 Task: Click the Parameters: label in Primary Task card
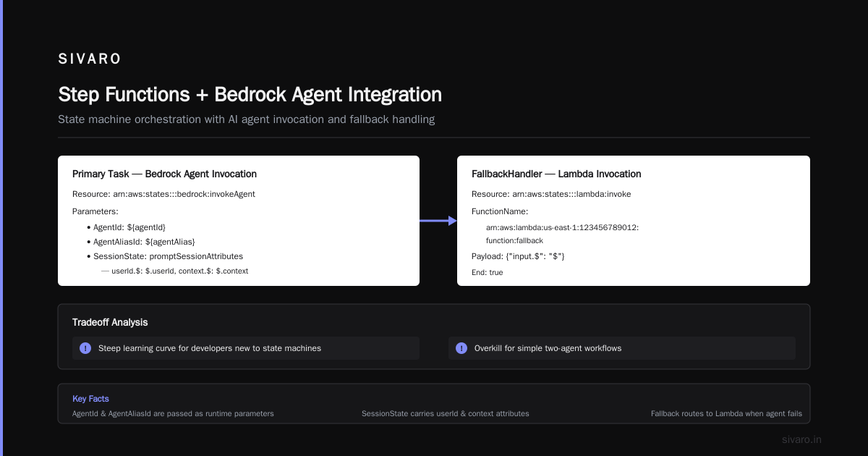click(x=95, y=211)
